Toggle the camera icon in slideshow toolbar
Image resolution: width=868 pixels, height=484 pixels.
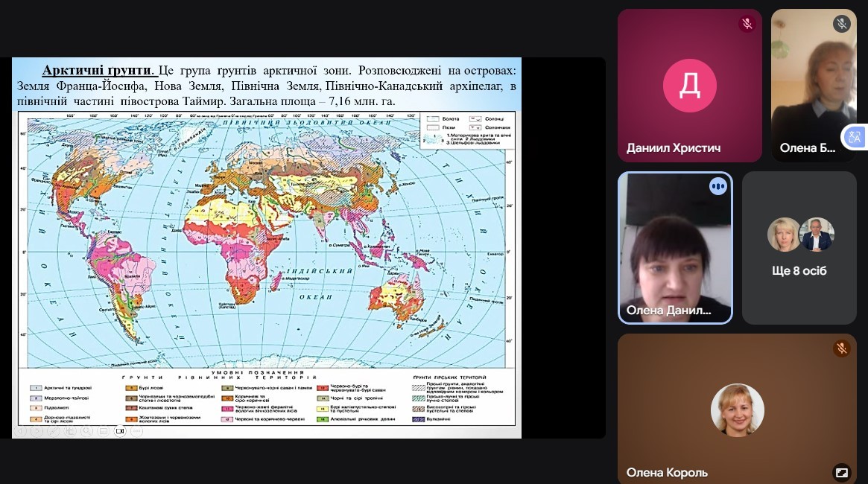[x=120, y=430]
